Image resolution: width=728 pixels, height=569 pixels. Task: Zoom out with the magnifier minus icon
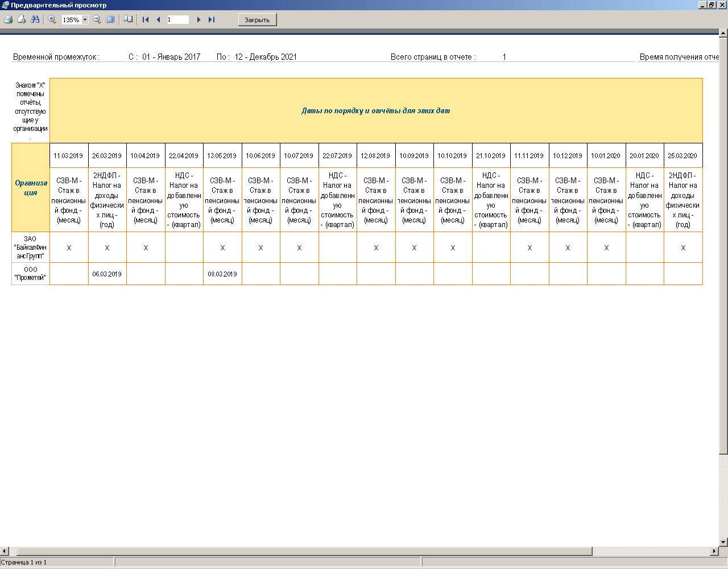pos(97,19)
